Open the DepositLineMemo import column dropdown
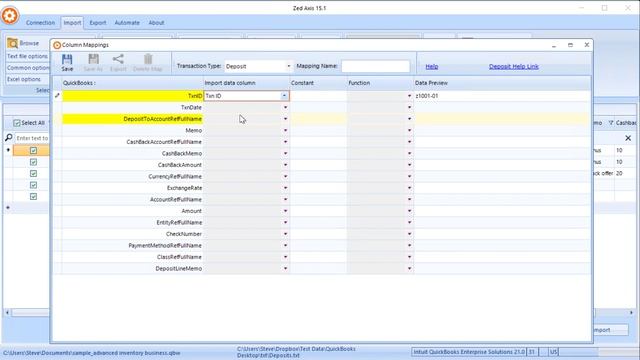The width and height of the screenshot is (640, 360). coord(285,269)
